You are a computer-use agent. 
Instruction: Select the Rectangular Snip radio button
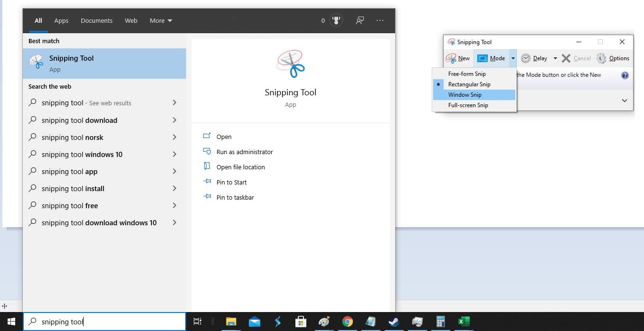click(438, 84)
